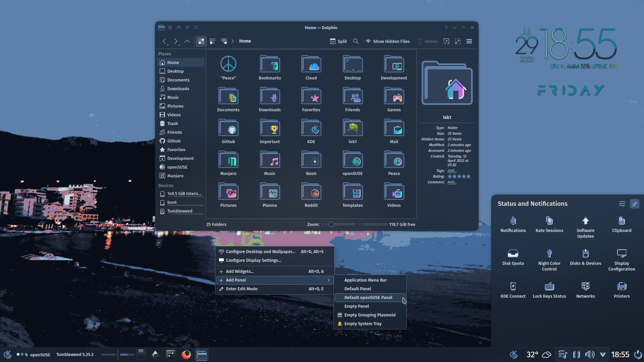Choose Enter Edit Mode
The image size is (644, 362).
coord(275,289)
